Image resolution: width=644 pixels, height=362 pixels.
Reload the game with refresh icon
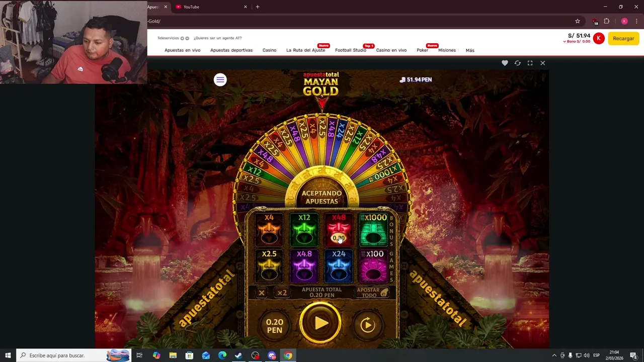coord(517,63)
